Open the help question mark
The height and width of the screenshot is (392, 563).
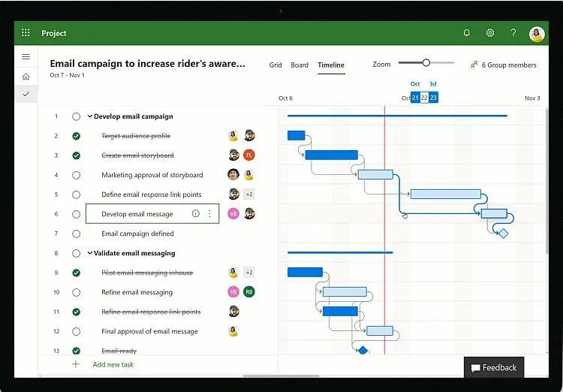point(513,33)
